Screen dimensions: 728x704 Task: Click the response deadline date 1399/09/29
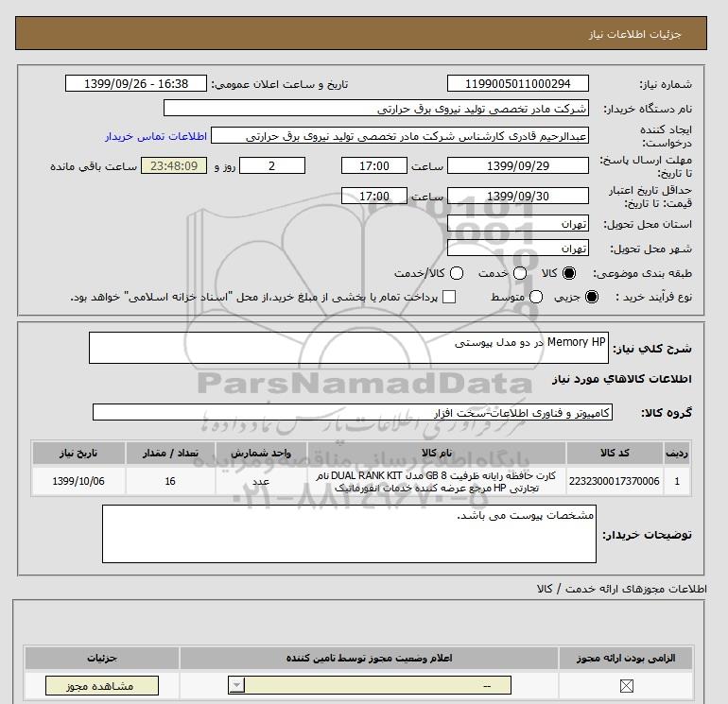click(518, 165)
